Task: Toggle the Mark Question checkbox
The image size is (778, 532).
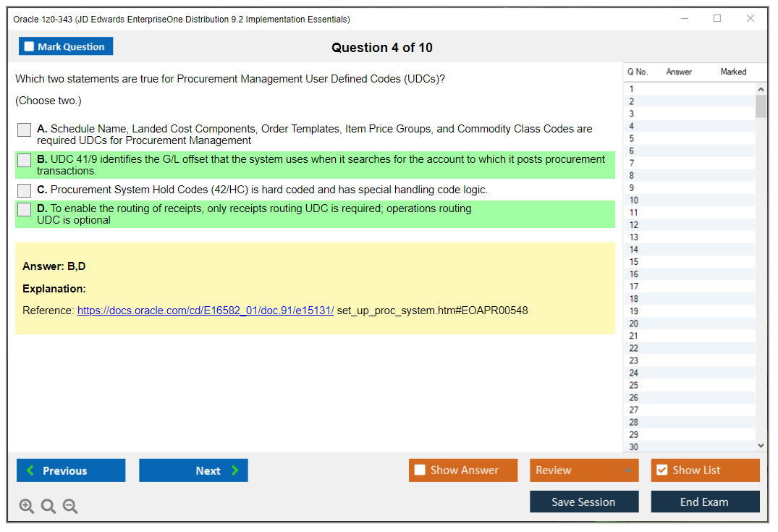Action: coord(29,47)
